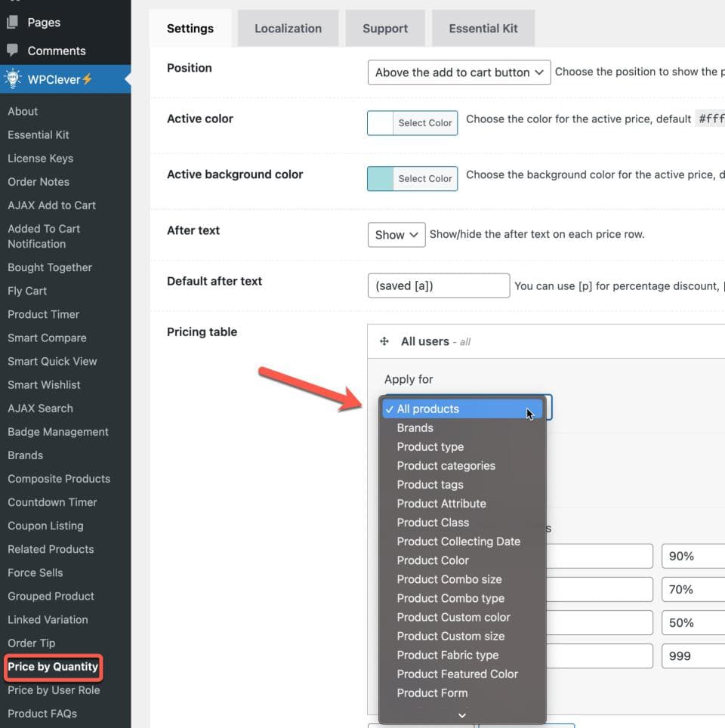Image resolution: width=725 pixels, height=728 pixels.
Task: Switch to the Localization tab
Action: [288, 29]
